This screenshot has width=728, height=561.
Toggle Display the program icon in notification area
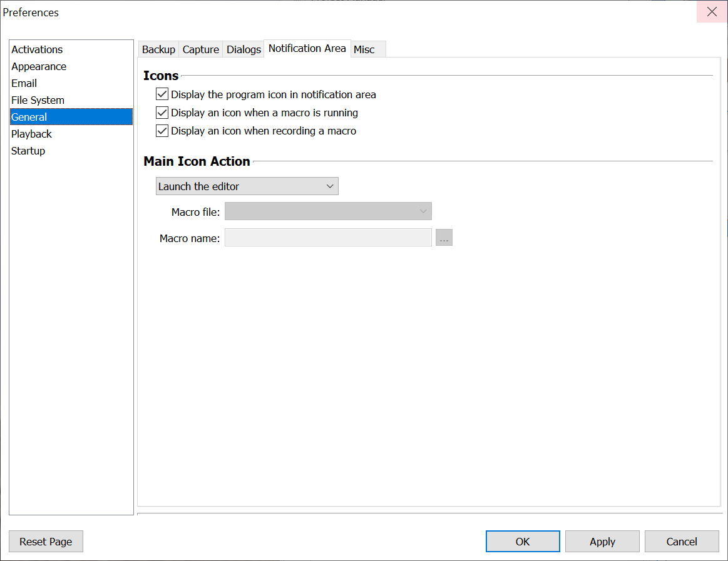coord(162,94)
